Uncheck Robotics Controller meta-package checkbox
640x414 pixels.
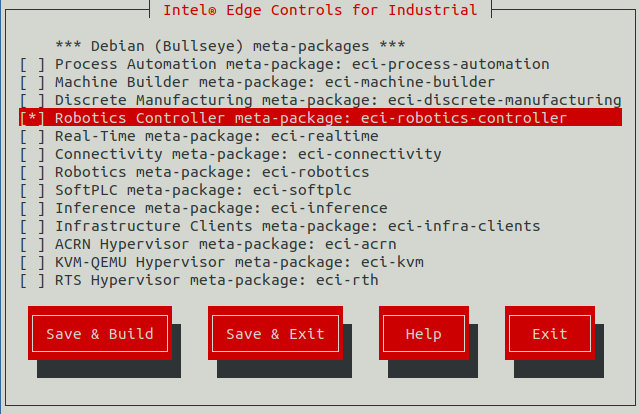click(33, 118)
